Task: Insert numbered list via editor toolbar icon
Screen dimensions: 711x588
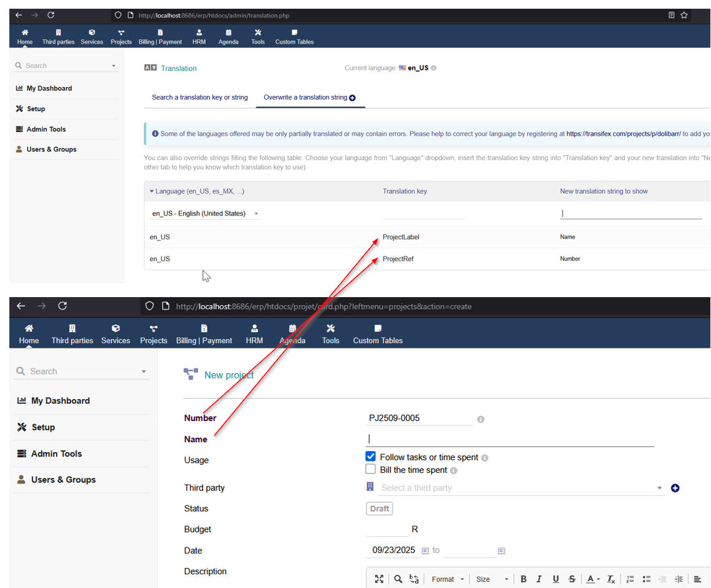Action: tap(630, 579)
